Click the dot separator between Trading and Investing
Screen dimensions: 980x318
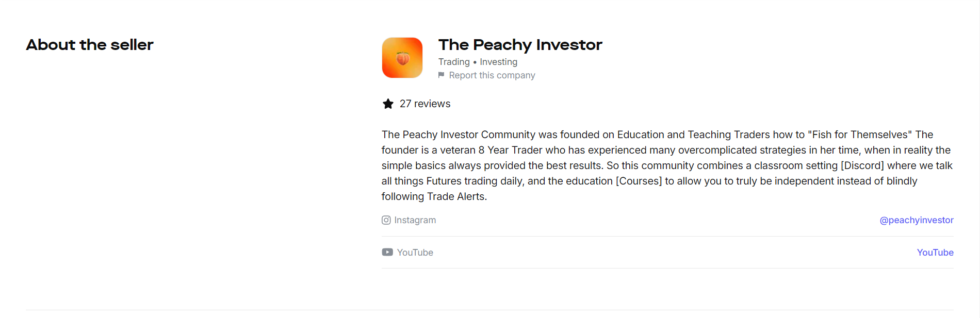tap(475, 62)
